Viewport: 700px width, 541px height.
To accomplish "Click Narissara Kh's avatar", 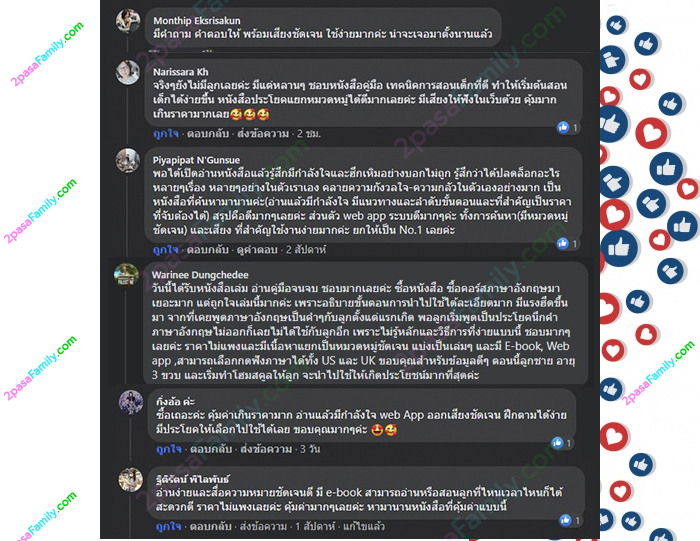I will click(128, 72).
